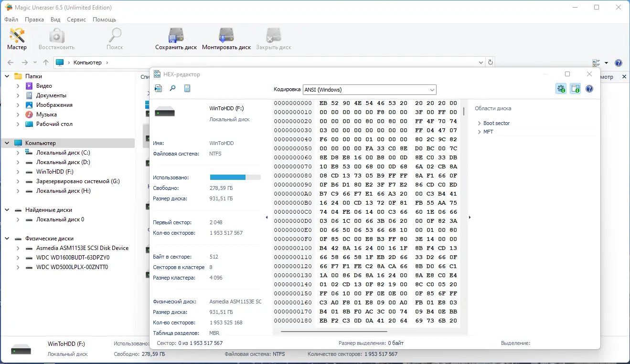Open help in the HEX editor toolbar

tap(589, 89)
